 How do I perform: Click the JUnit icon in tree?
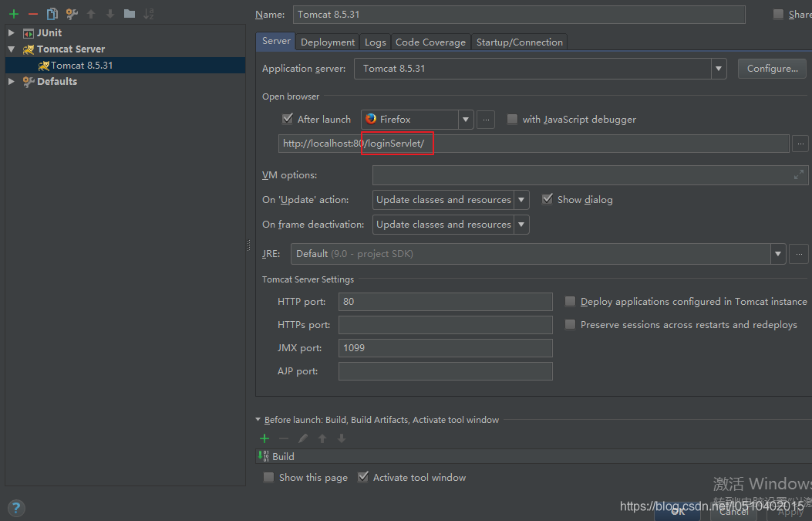[29, 33]
